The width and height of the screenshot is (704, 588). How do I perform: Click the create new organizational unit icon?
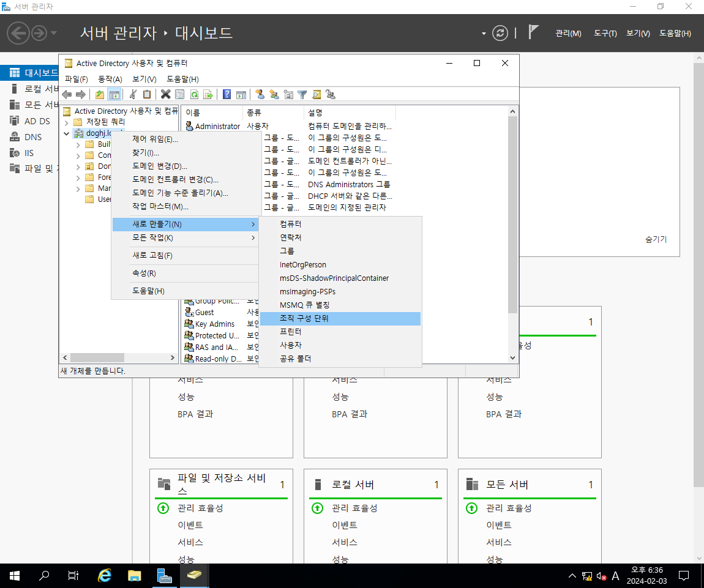click(x=288, y=94)
